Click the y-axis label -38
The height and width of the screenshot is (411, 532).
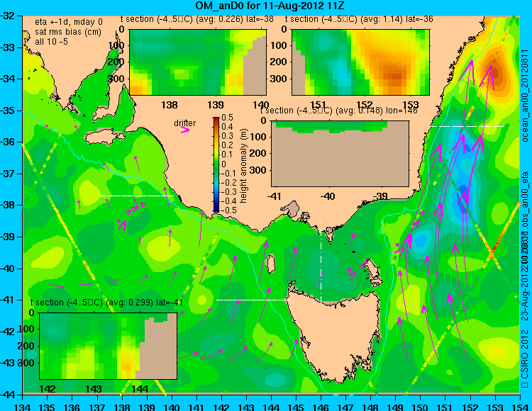[x=9, y=205]
